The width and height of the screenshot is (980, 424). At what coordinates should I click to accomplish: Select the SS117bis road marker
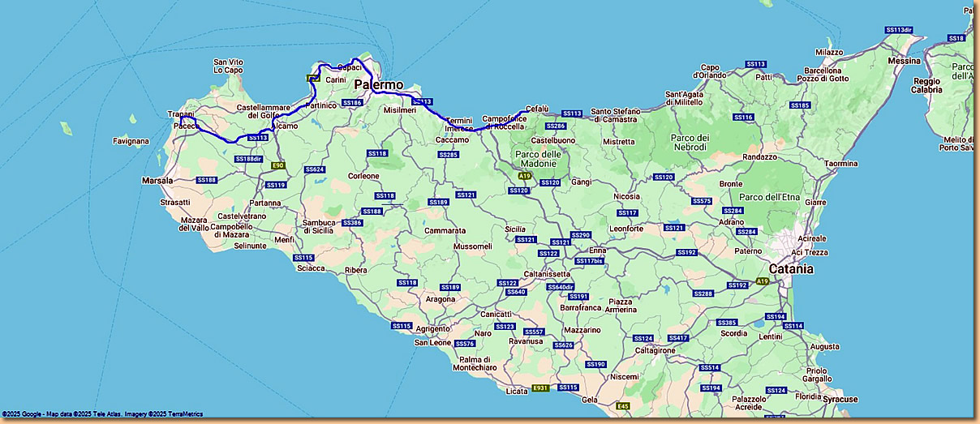point(590,261)
